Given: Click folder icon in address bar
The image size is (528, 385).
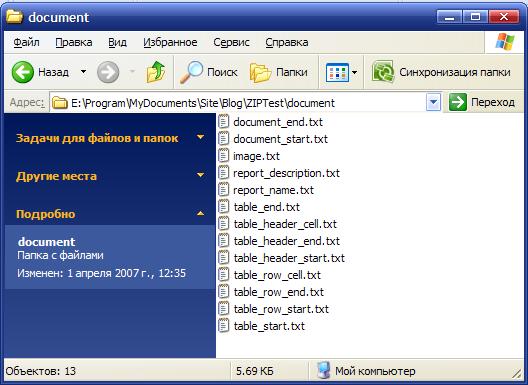Looking at the screenshot, I should [60, 102].
